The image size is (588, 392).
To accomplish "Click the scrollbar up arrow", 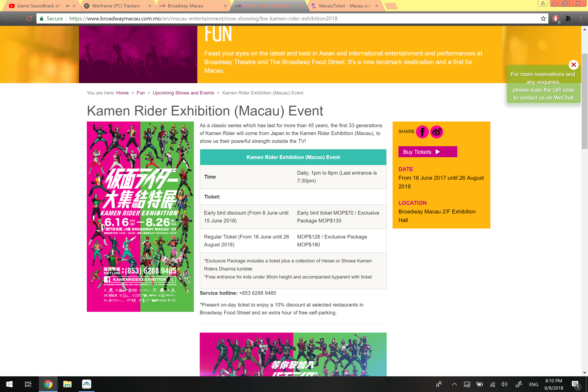I will tap(584, 29).
